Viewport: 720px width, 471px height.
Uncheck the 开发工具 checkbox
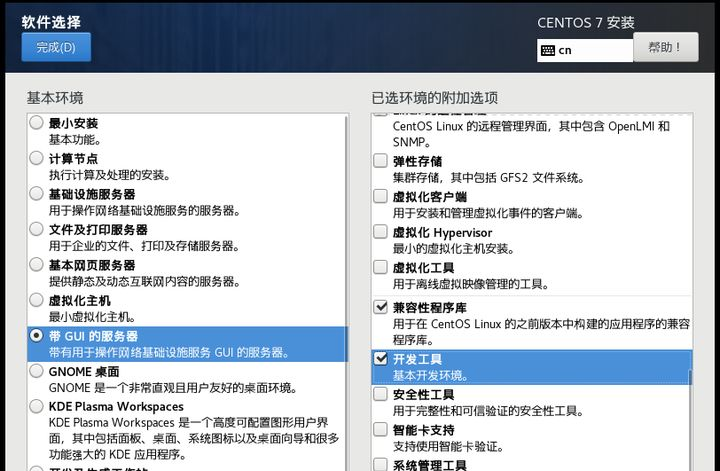380,358
